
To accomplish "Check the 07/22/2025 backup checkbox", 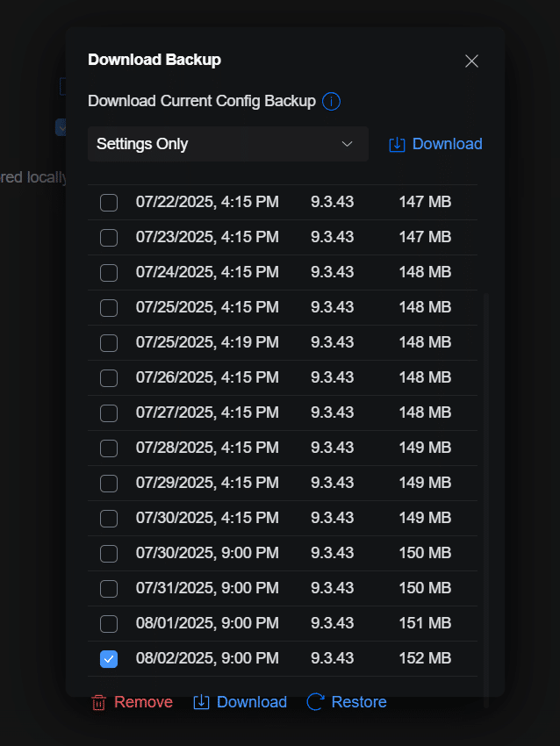I will coord(108,202).
